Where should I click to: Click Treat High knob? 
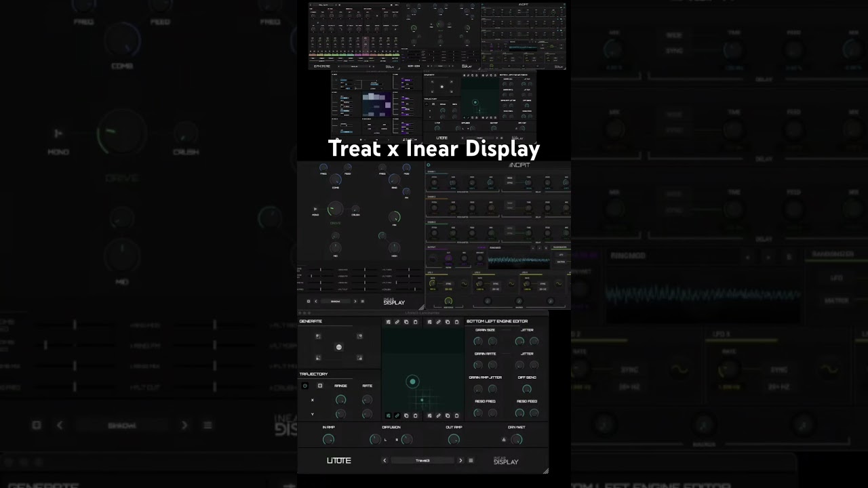(x=395, y=247)
